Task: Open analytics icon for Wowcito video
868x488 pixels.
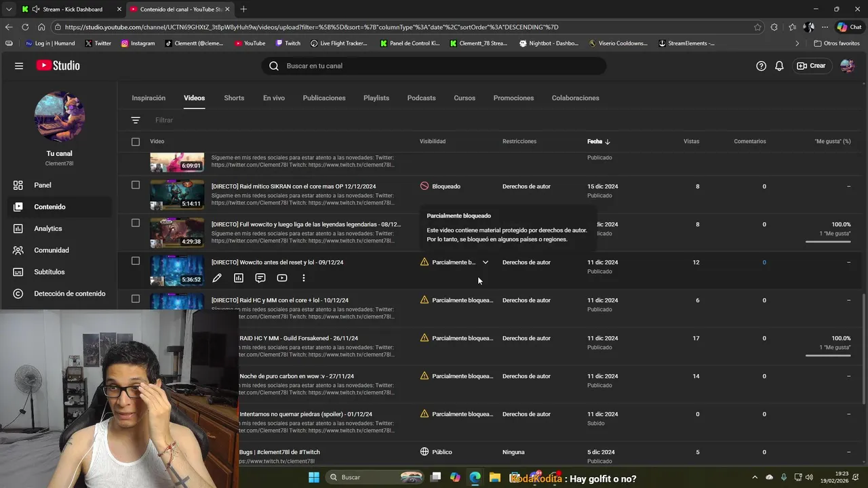Action: coord(239,278)
